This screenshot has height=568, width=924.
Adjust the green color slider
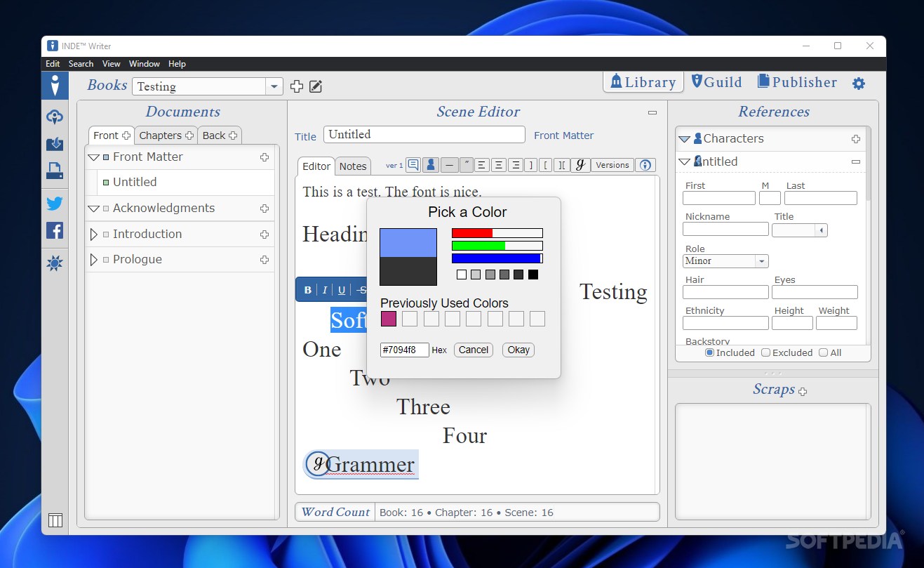click(x=497, y=246)
